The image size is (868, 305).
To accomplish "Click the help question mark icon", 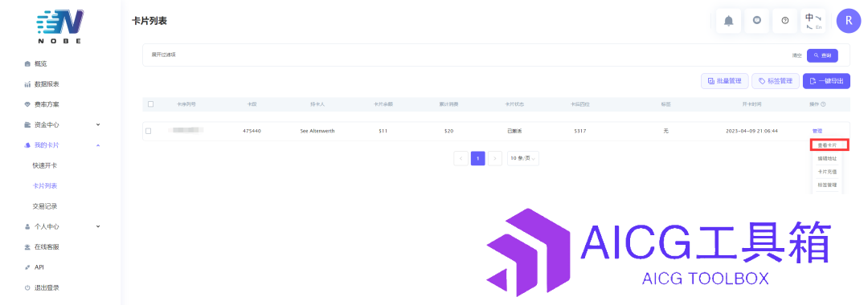I will [x=785, y=21].
